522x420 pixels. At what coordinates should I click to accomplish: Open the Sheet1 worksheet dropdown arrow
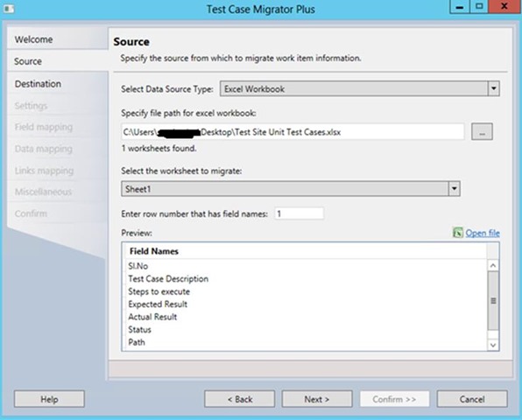pos(454,189)
